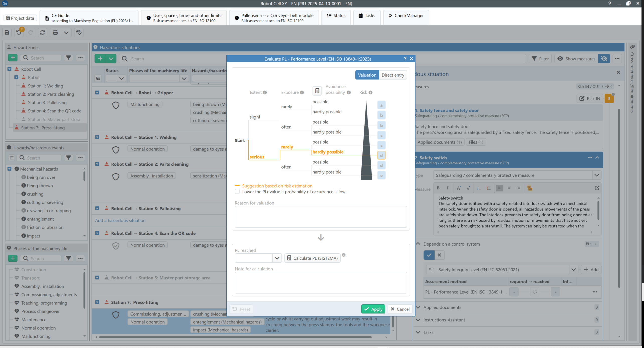Switch to Palletiser Conveyor belt module tab
644x348 pixels.
274,18
